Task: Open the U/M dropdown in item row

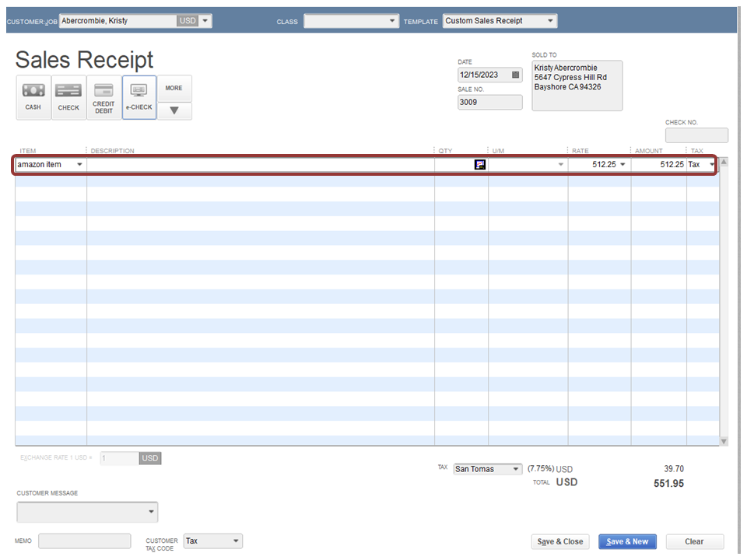Action: click(561, 164)
